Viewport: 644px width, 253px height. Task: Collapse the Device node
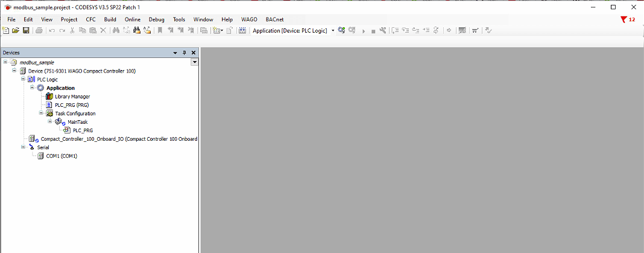coord(14,71)
